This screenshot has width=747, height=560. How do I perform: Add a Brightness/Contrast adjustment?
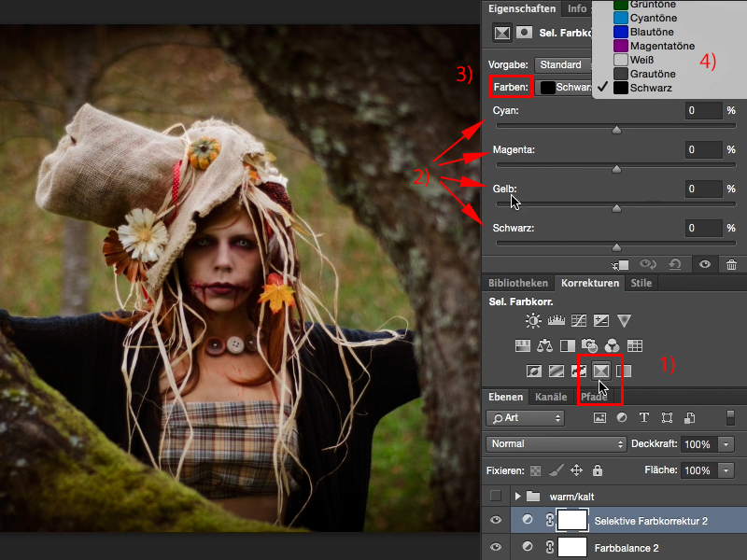(x=533, y=320)
